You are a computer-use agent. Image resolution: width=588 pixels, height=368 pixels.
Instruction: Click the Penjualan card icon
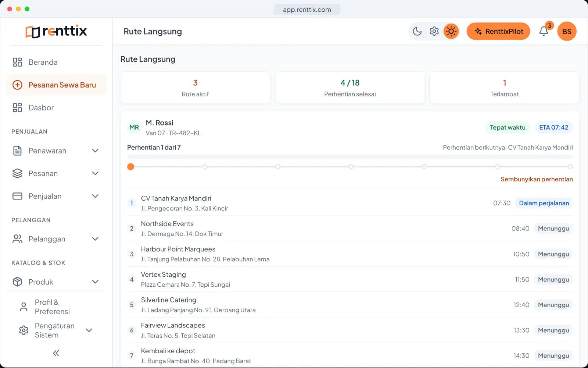coord(17,196)
